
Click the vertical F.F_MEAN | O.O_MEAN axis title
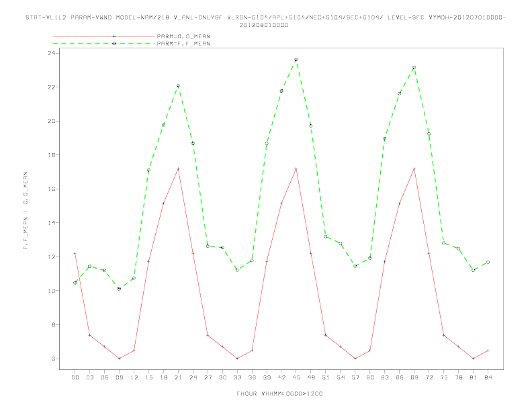click(x=26, y=211)
